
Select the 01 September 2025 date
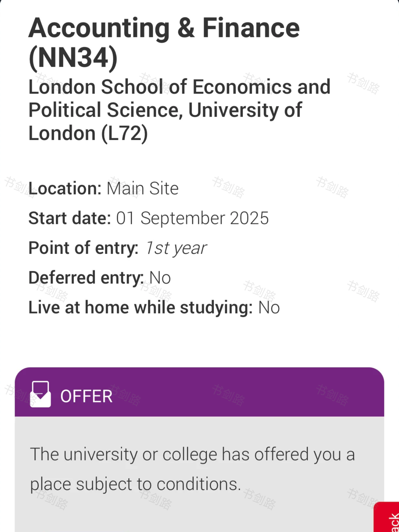click(192, 219)
